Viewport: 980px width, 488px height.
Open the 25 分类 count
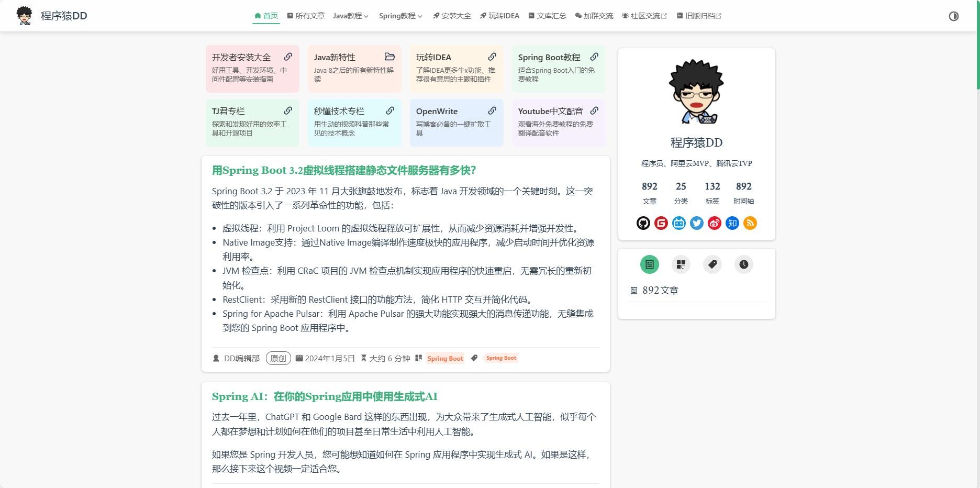click(681, 193)
